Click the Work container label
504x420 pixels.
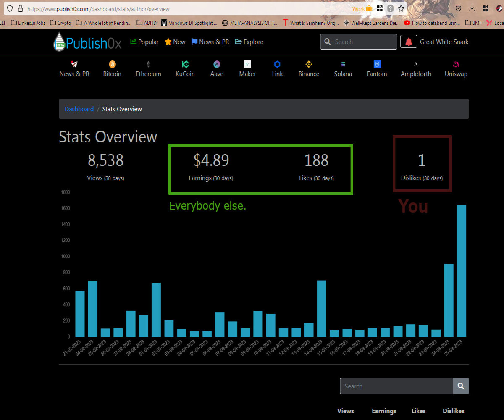362,8
